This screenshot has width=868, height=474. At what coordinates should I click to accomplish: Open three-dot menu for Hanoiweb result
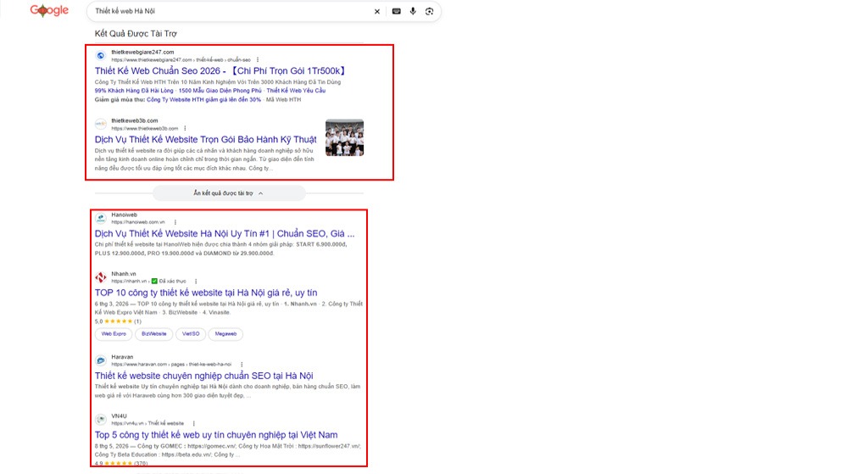point(175,222)
